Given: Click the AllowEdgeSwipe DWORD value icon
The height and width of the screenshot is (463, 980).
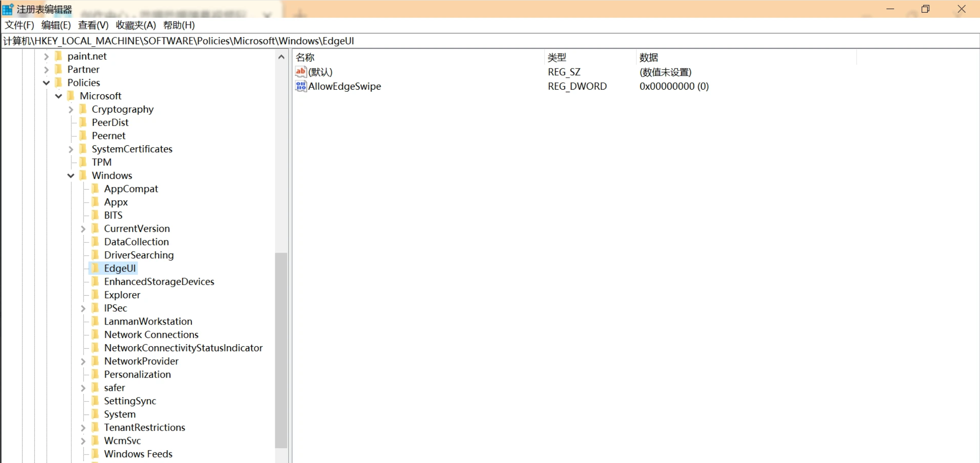Looking at the screenshot, I should point(301,86).
